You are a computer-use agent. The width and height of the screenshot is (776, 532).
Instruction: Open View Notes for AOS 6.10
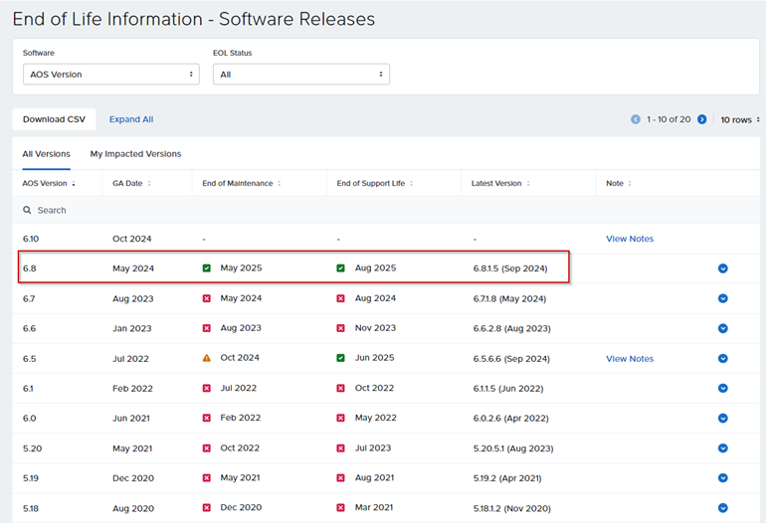pyautogui.click(x=630, y=239)
